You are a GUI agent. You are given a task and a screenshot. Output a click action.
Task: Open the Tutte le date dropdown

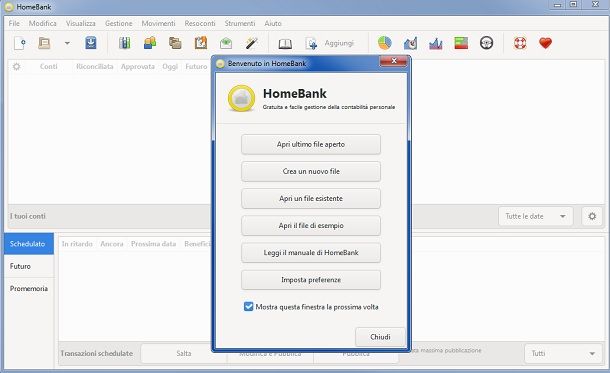point(535,216)
